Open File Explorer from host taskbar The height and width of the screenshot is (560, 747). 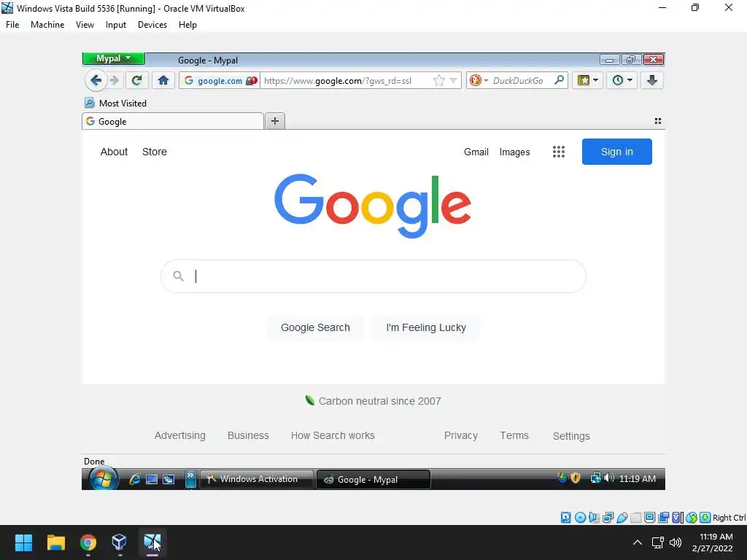[x=55, y=542]
